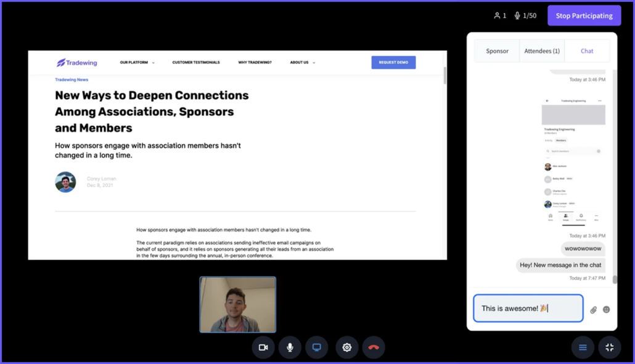Click the shared page's scrollbar

pyautogui.click(x=444, y=75)
